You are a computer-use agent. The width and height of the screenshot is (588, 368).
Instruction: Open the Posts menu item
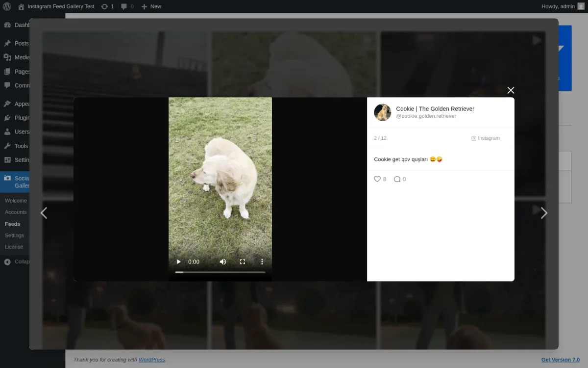(x=15, y=43)
